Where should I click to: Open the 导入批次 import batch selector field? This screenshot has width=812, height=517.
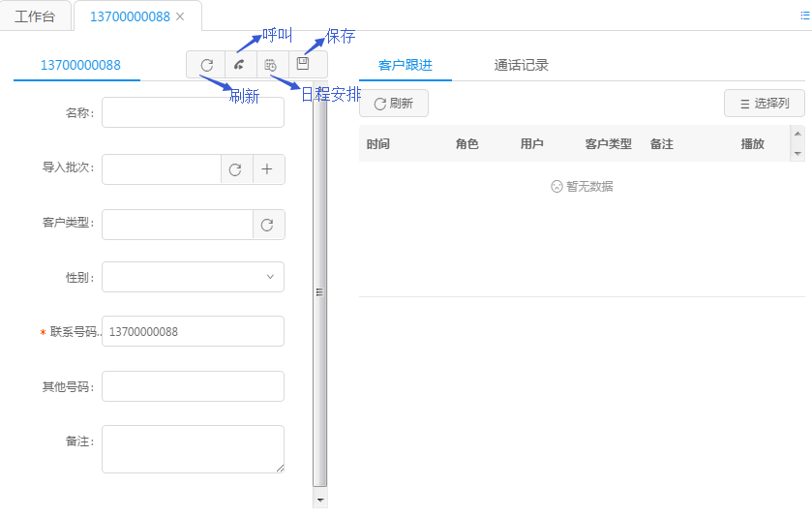coord(161,169)
